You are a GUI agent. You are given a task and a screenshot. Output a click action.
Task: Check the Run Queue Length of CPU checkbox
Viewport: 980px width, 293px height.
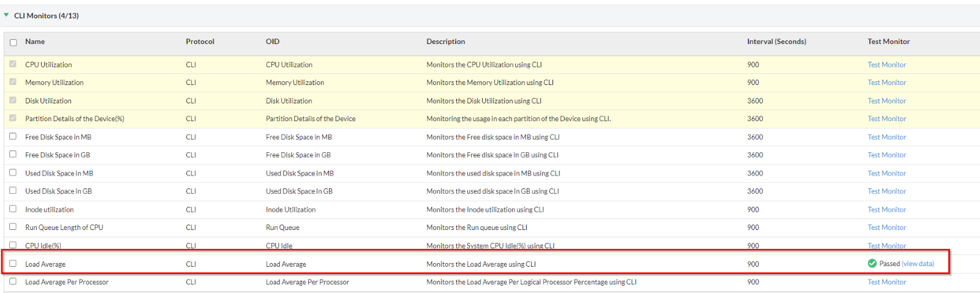pyautogui.click(x=13, y=227)
